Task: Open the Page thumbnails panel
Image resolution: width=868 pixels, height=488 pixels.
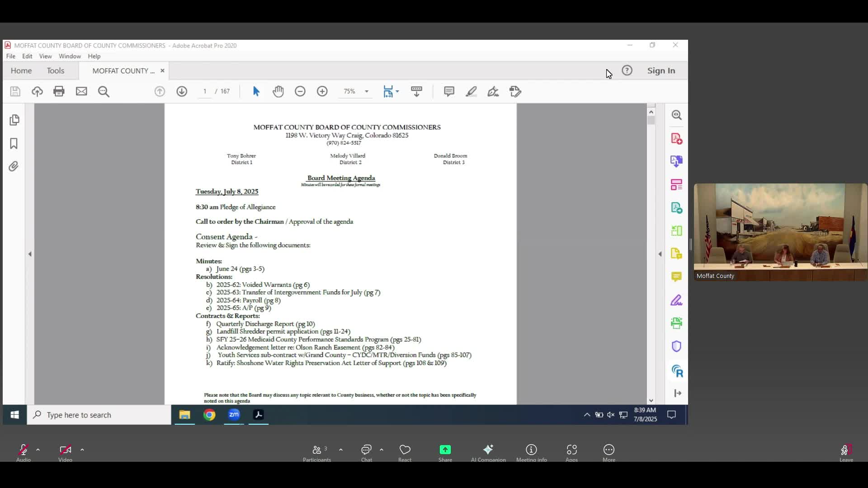Action: [x=14, y=120]
